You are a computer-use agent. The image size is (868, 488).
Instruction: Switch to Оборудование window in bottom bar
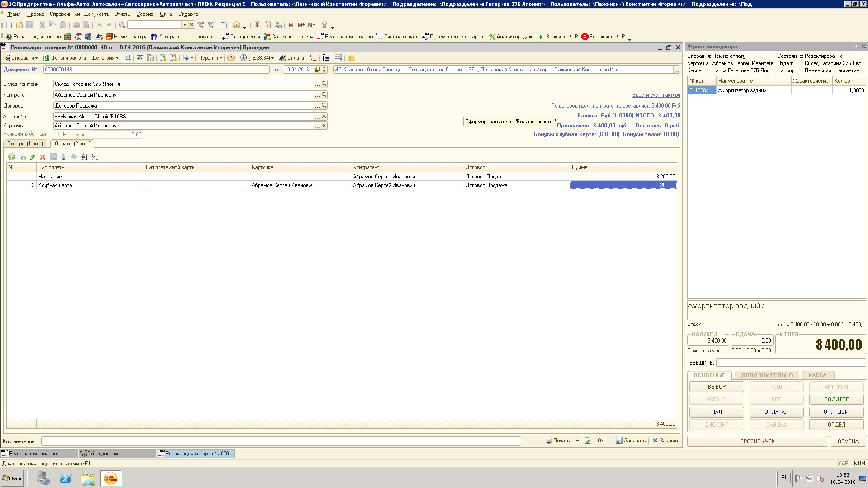click(117, 454)
